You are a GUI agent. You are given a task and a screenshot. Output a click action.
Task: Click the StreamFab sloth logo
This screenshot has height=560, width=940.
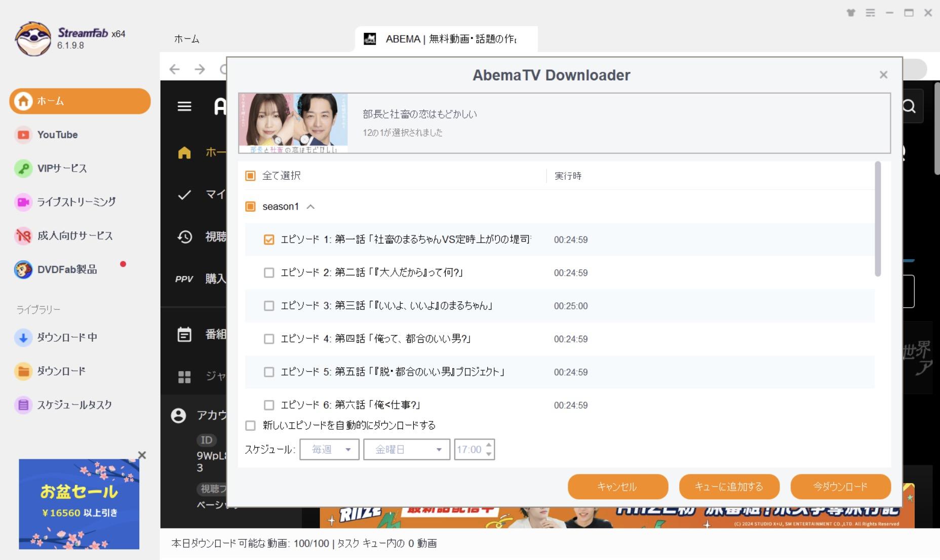click(x=32, y=38)
